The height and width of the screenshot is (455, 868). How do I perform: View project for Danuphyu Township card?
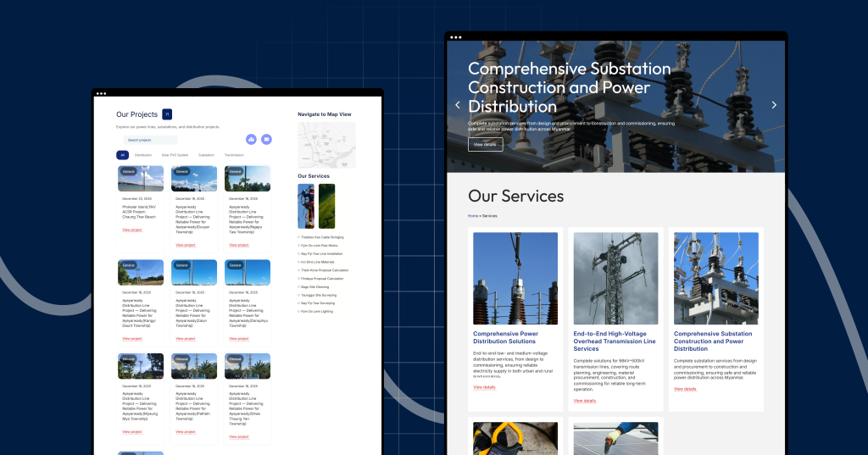click(x=239, y=338)
